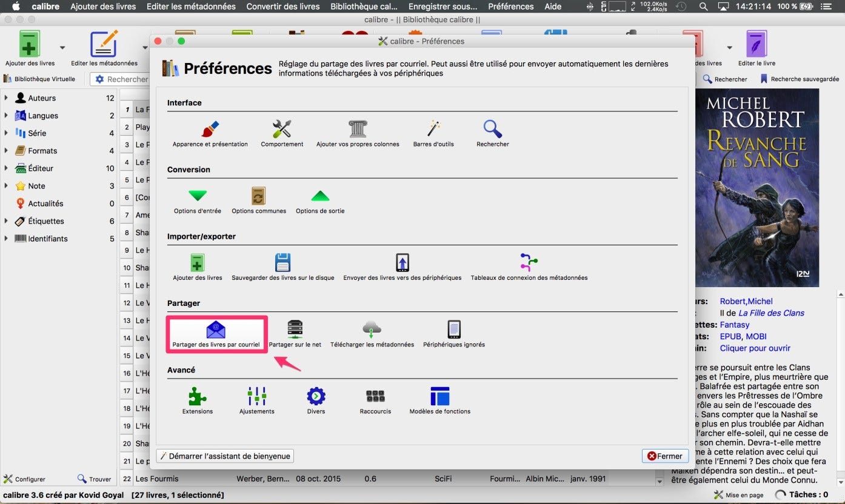Expand the Auteurs tree category
Image resolution: width=845 pixels, height=504 pixels.
(x=6, y=98)
